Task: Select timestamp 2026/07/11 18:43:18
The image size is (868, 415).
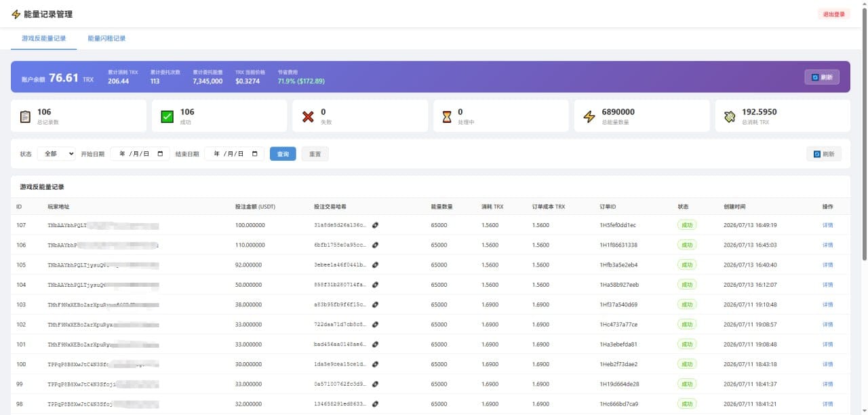Action: 750,364
